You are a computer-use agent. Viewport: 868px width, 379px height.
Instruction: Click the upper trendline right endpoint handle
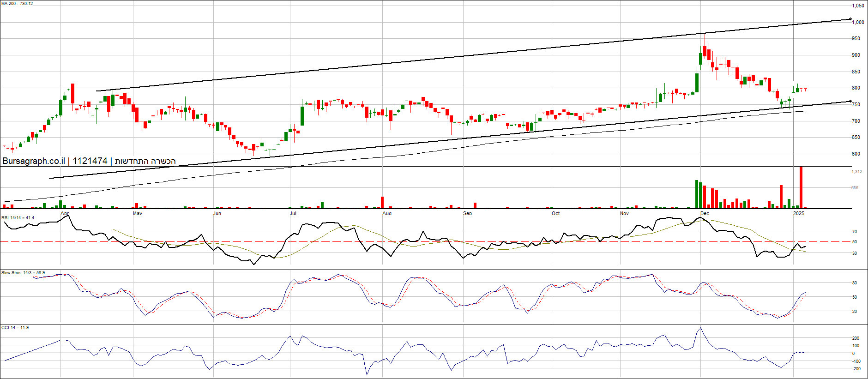(850, 19)
